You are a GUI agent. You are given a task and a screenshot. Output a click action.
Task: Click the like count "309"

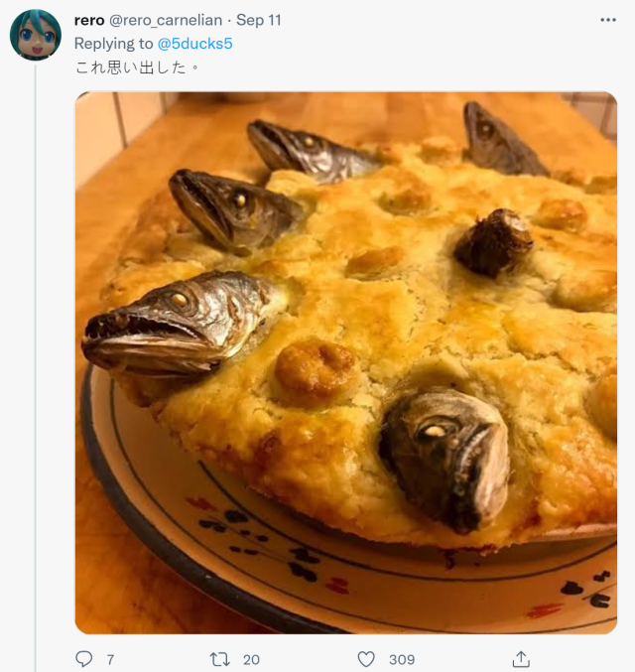(x=402, y=659)
